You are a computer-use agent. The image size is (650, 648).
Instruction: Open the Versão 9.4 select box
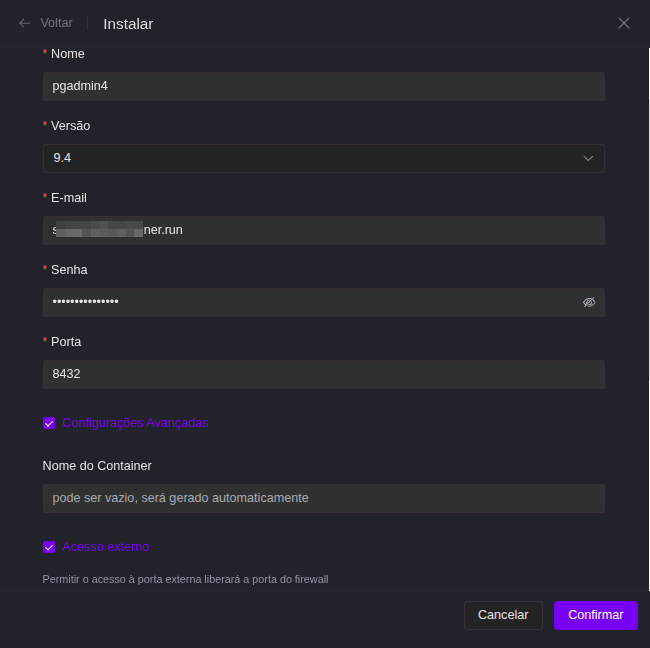324,158
